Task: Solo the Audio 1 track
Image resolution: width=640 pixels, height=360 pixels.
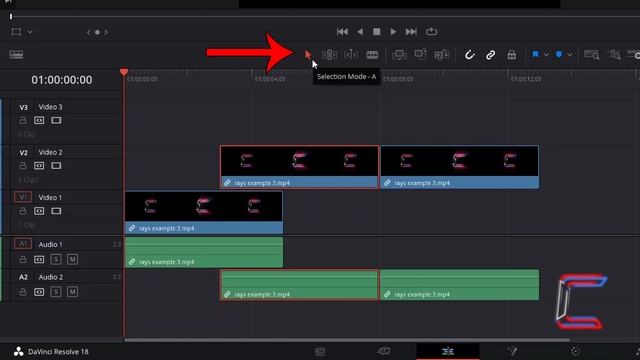Action: coord(56,259)
